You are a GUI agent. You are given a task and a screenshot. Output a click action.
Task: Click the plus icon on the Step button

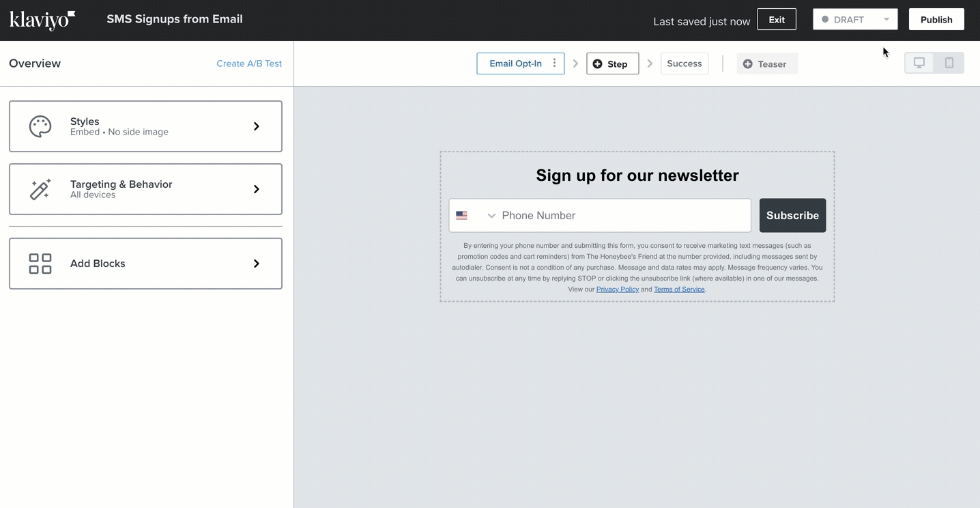point(598,63)
